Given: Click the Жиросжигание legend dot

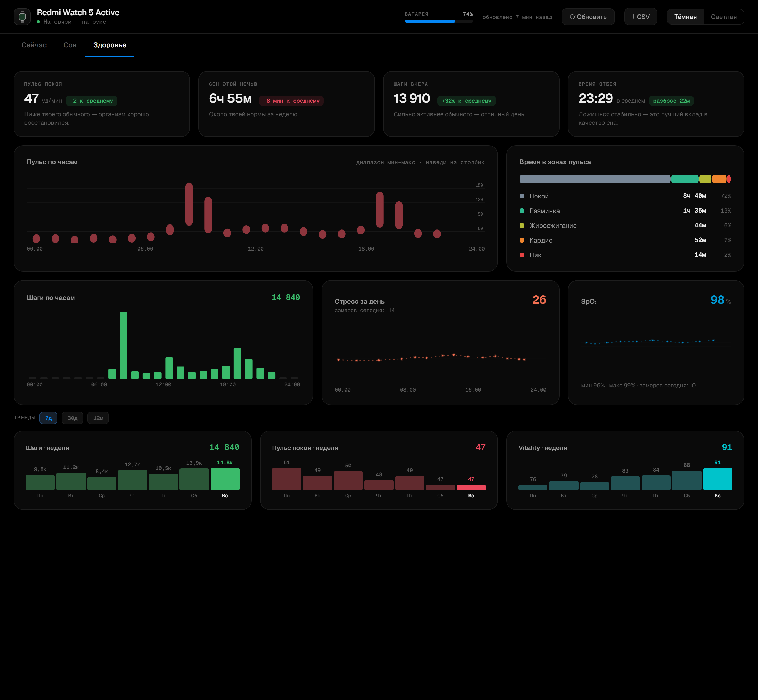Looking at the screenshot, I should click(x=522, y=225).
